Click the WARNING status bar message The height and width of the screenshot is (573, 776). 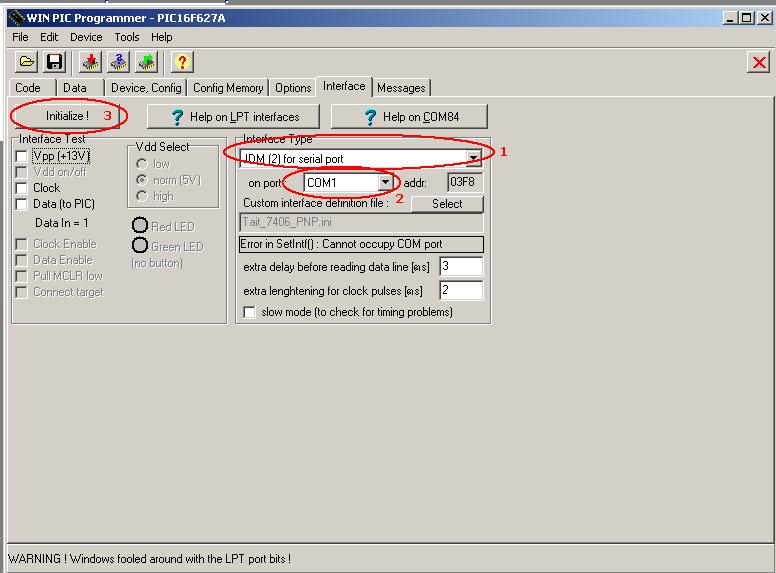(149, 559)
